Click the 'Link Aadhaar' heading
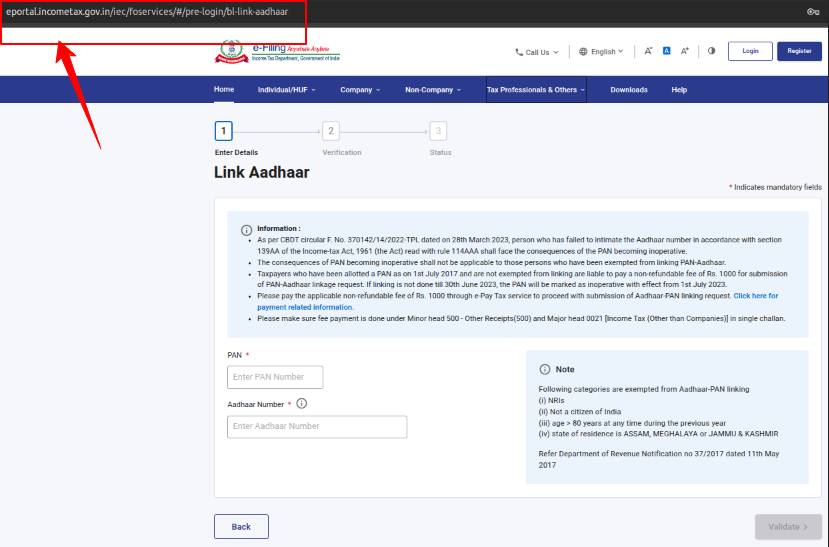 262,172
